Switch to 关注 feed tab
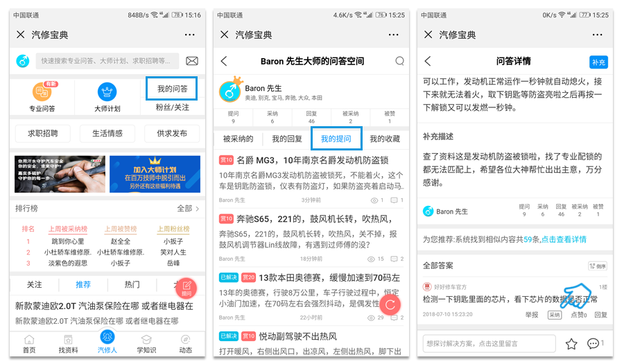This screenshot has width=624, height=364. click(x=34, y=285)
